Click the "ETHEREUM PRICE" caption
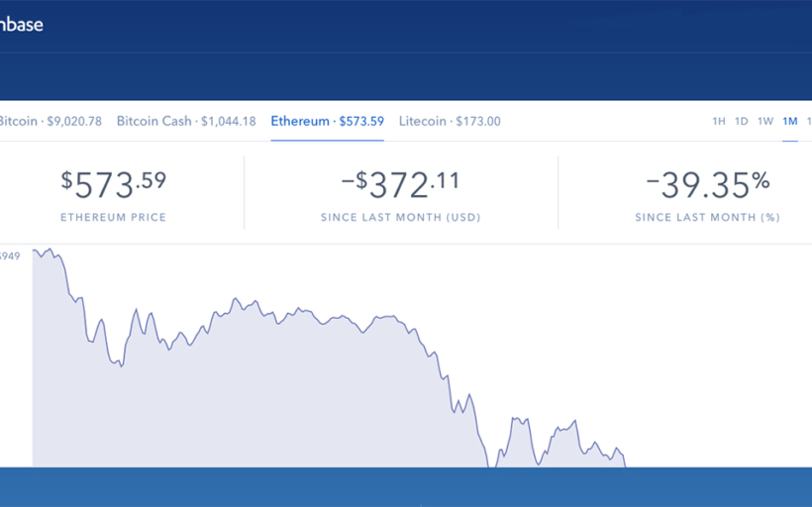812x507 pixels. pos(113,217)
